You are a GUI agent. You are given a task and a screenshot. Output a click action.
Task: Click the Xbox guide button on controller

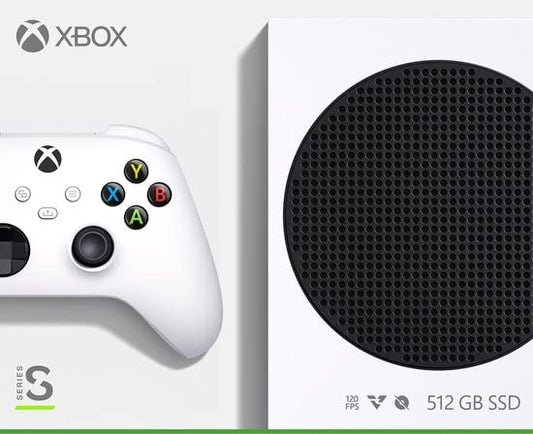[48, 159]
